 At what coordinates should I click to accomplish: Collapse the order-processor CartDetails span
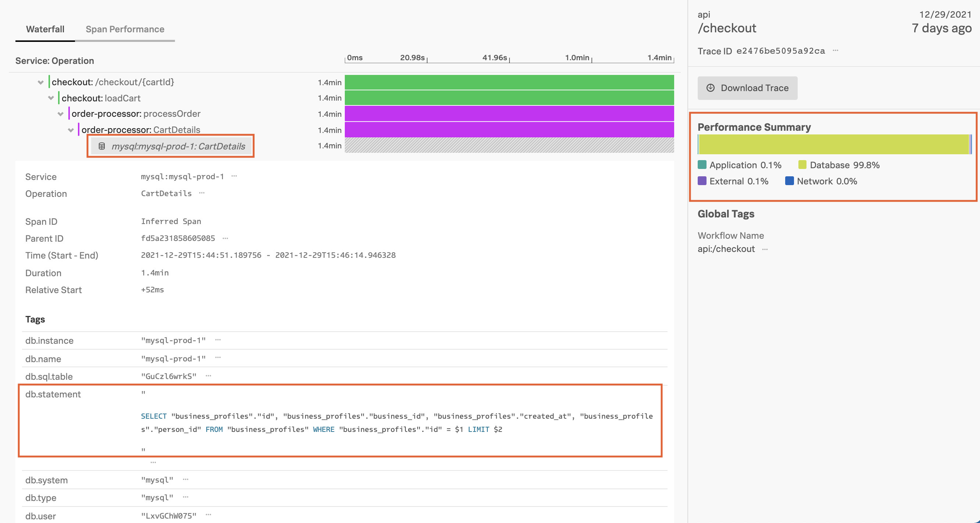pyautogui.click(x=70, y=130)
